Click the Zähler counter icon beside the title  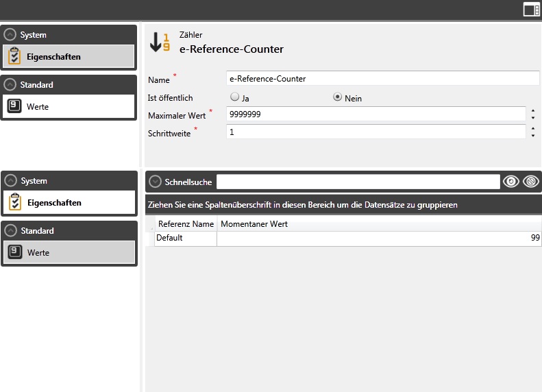point(160,42)
